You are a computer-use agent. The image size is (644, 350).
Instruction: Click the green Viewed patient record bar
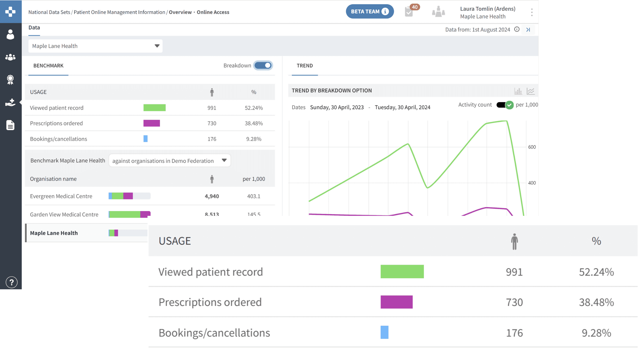tap(154, 108)
